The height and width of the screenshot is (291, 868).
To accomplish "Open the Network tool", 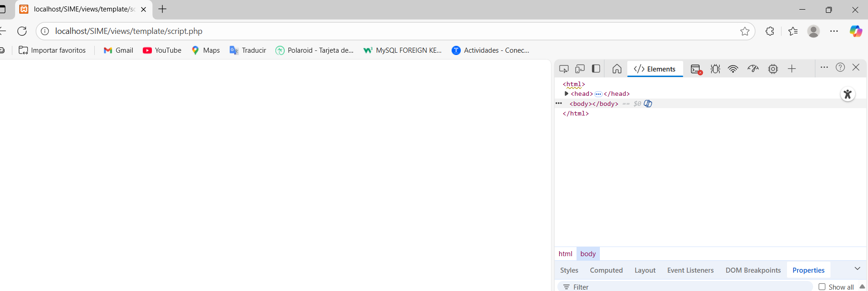I will (x=733, y=69).
